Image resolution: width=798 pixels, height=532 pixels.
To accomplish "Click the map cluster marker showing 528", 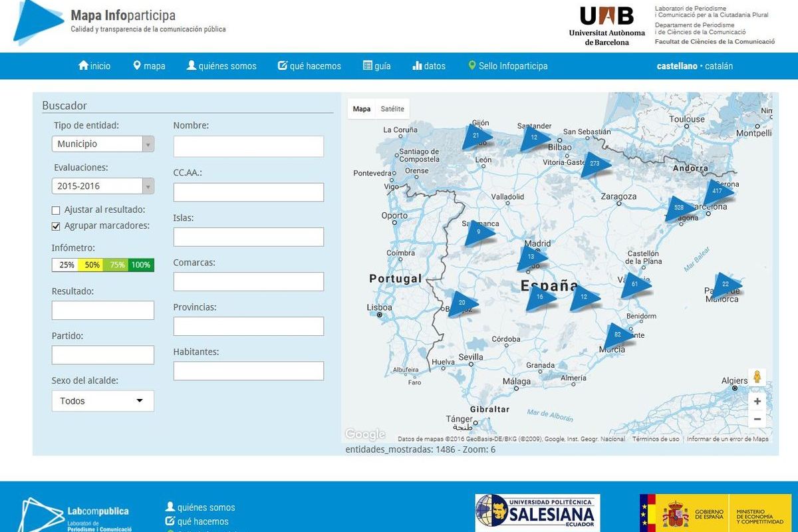I will [x=679, y=208].
